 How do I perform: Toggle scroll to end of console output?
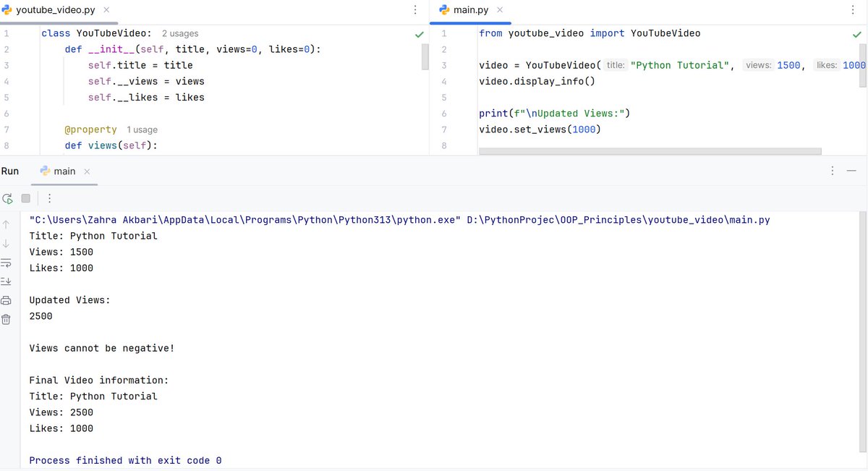tap(6, 281)
